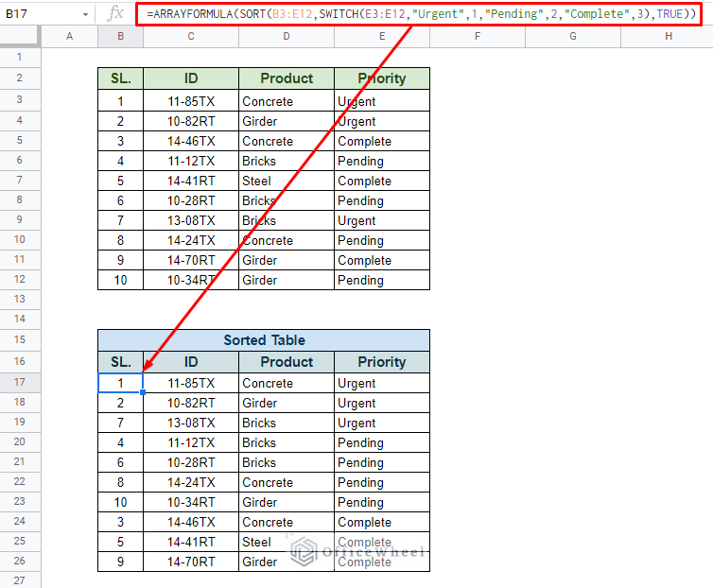
Task: Select the Priority header in top table
Action: click(x=382, y=78)
